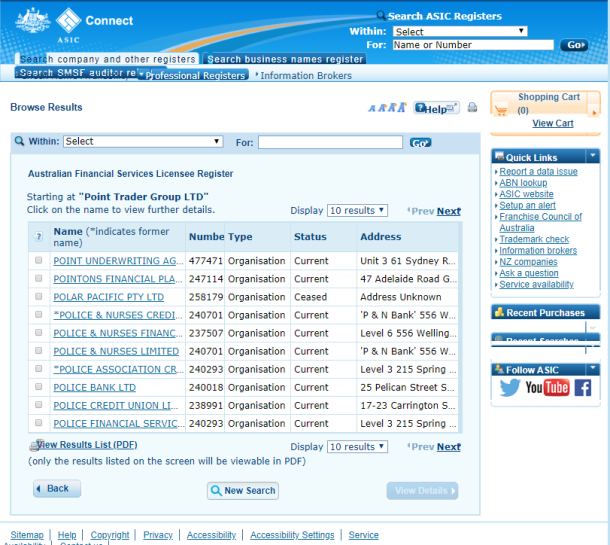Click the PDF icon beside View Results List
The height and width of the screenshot is (545, 610).
tap(34, 445)
